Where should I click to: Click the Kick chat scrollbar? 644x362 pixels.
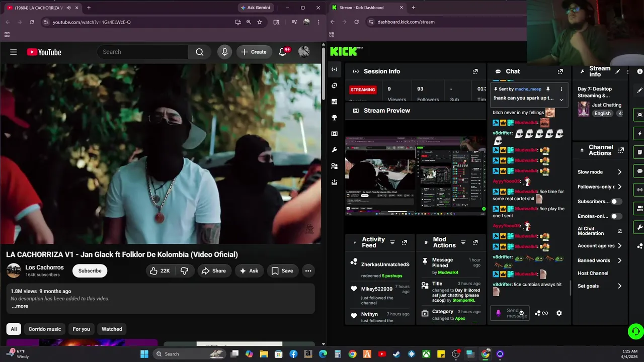point(570,288)
